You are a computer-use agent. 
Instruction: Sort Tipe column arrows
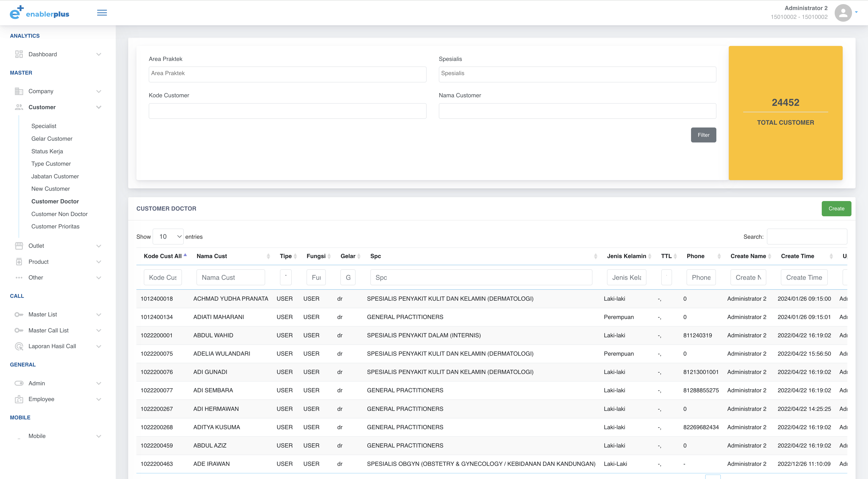point(295,256)
